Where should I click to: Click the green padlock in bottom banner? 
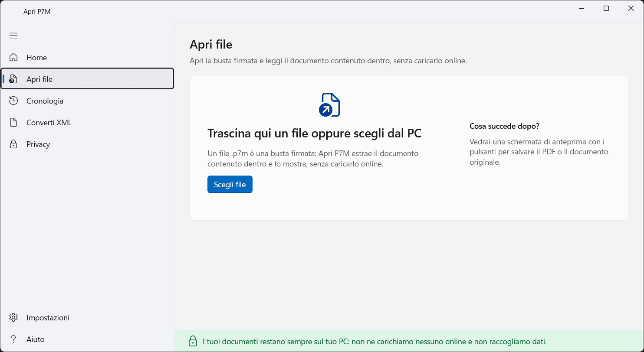[193, 341]
